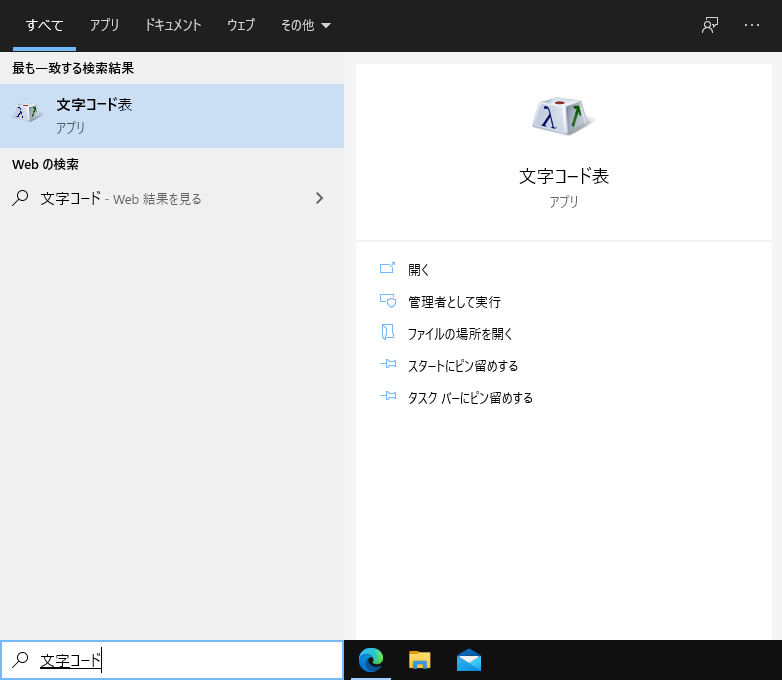Choose タスク バーにピン留めする
This screenshot has height=680, width=782.
pos(470,398)
